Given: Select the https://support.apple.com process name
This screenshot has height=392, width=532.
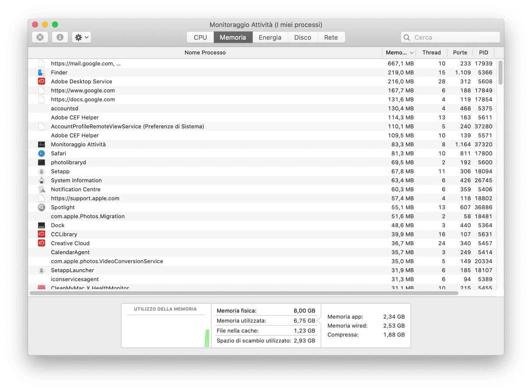Looking at the screenshot, I should point(85,198).
